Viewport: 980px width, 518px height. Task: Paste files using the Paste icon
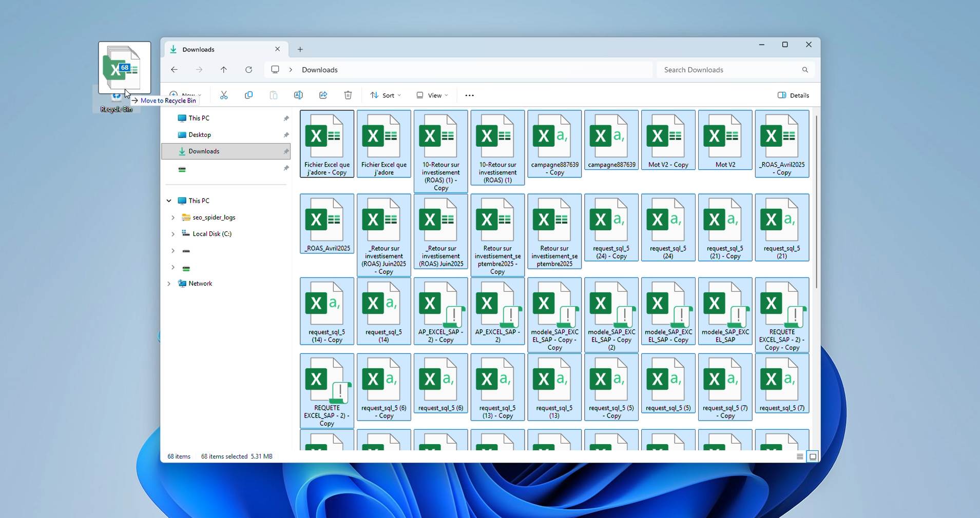[274, 95]
